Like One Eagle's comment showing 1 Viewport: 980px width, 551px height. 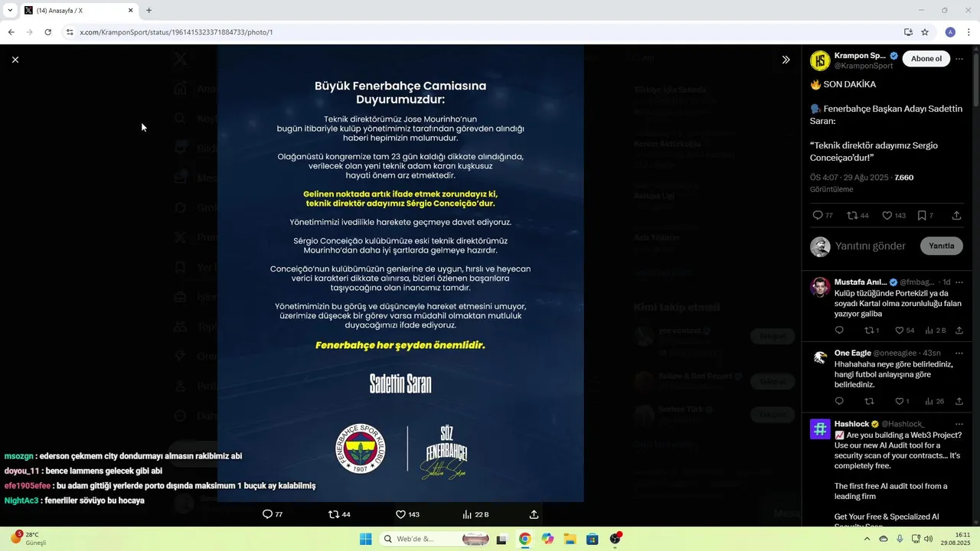click(x=902, y=401)
